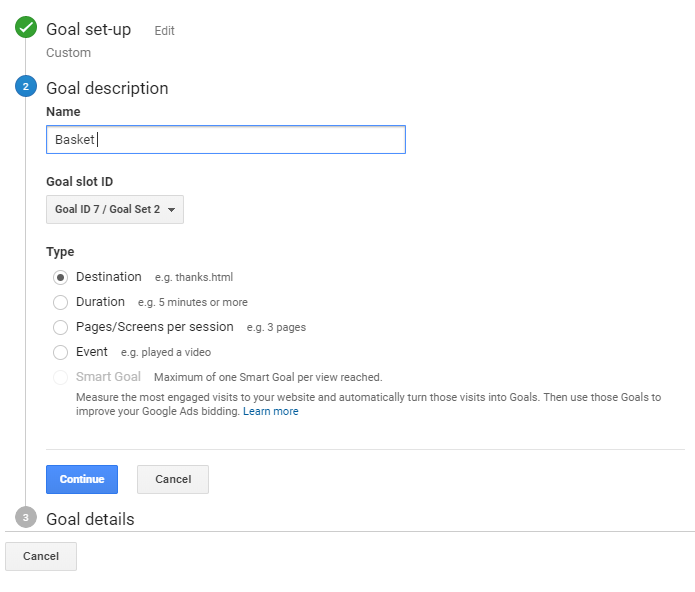Click the disabled Smart Goal radio button
Screen dimensions: 695x592
60,377
